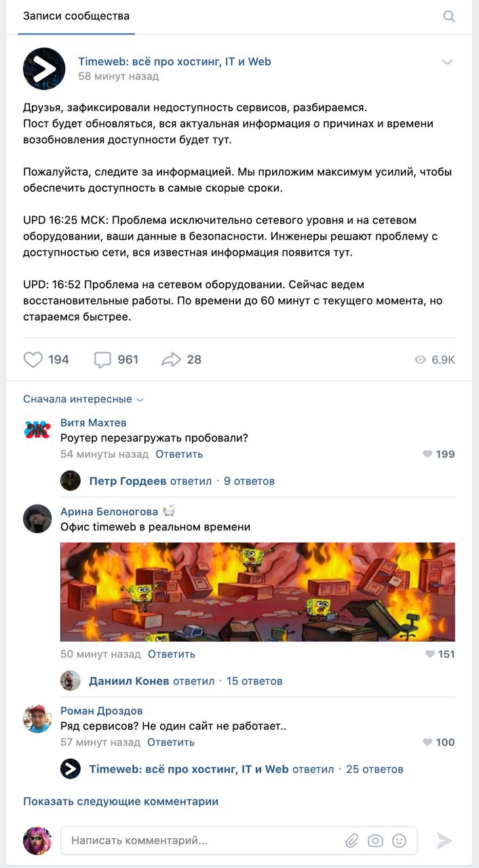Expand 15 replies from Даниил Конев
The height and width of the screenshot is (868, 479).
tap(254, 681)
